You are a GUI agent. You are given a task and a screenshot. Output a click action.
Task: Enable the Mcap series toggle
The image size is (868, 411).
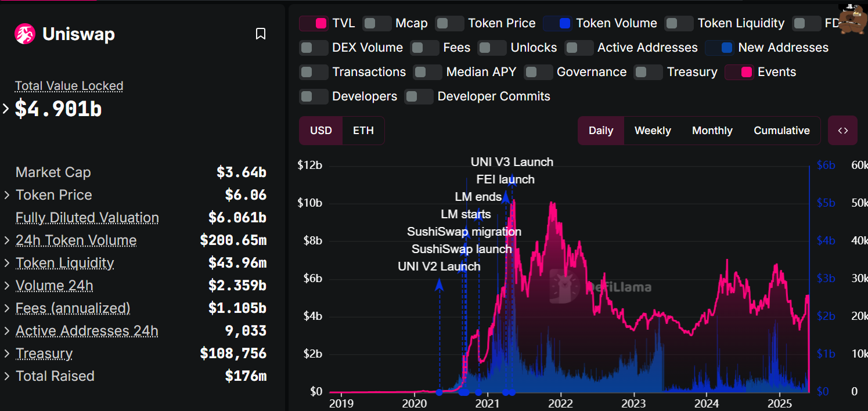click(377, 24)
